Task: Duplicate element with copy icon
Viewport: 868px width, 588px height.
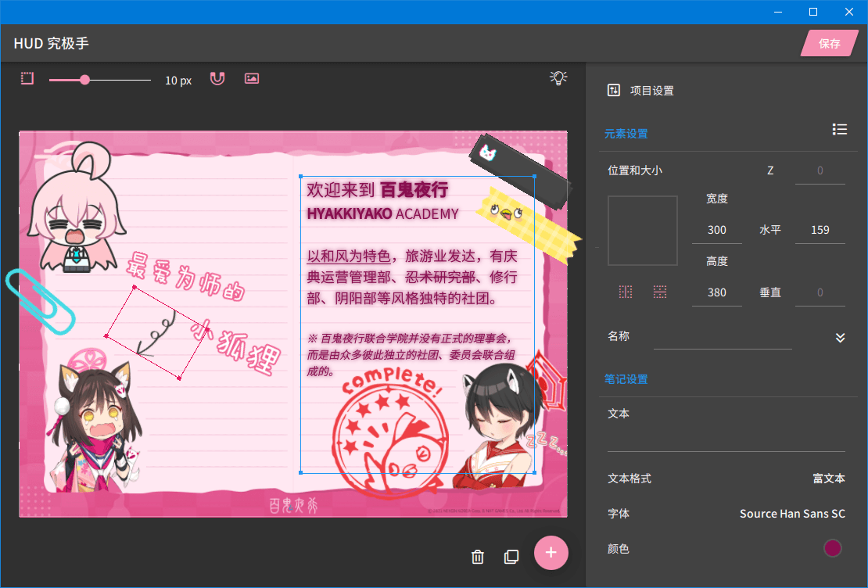Action: [511, 557]
